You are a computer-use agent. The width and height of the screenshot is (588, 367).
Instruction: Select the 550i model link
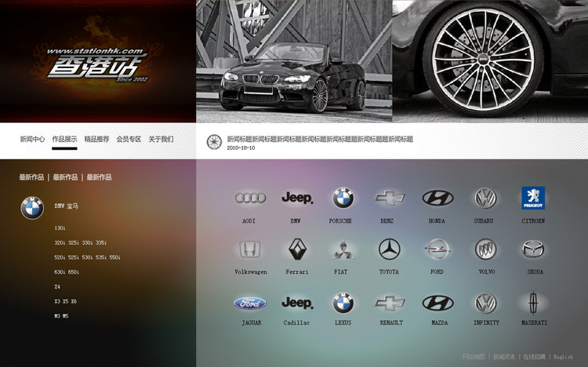point(114,257)
